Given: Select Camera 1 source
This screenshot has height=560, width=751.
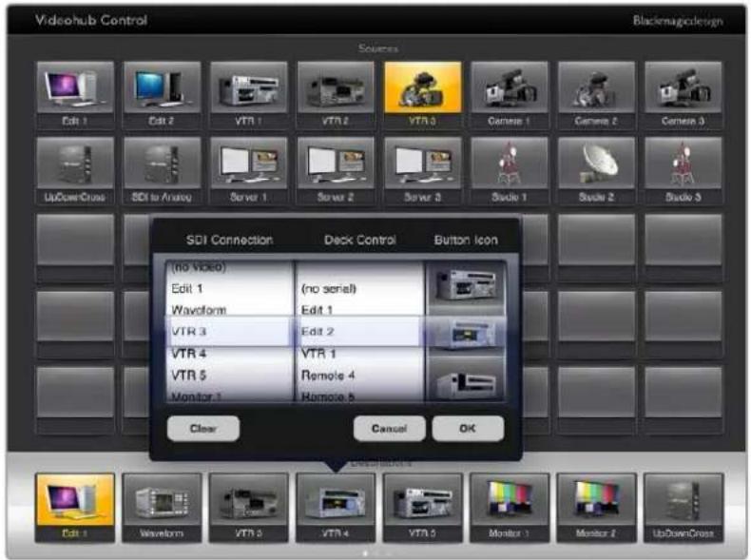Looking at the screenshot, I should (510, 94).
